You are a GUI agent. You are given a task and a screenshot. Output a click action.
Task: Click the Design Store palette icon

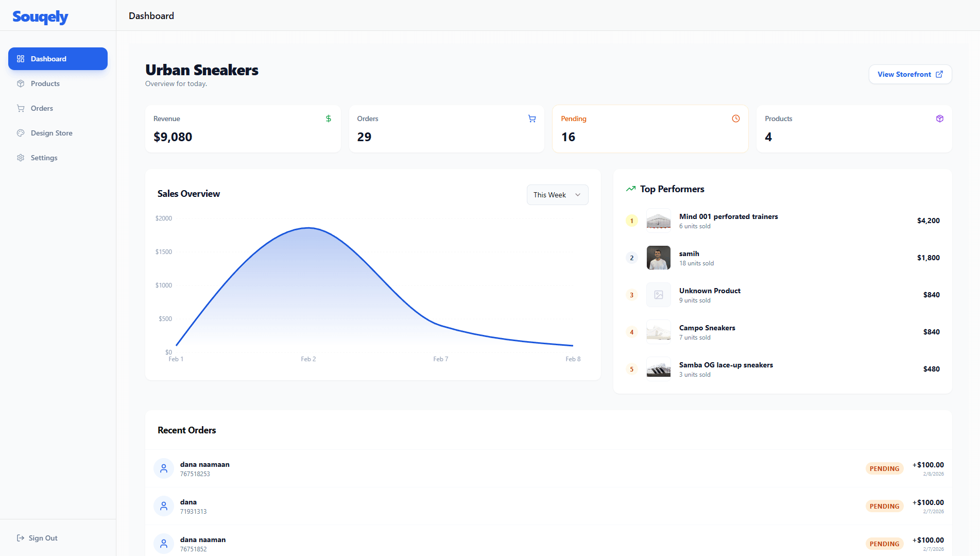click(21, 133)
